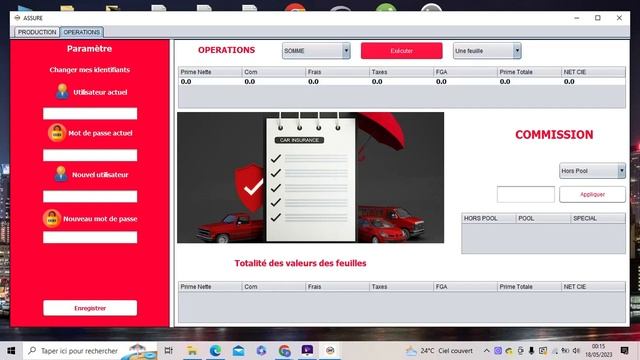Click the Utilisateur actuel user avatar icon

[62, 92]
